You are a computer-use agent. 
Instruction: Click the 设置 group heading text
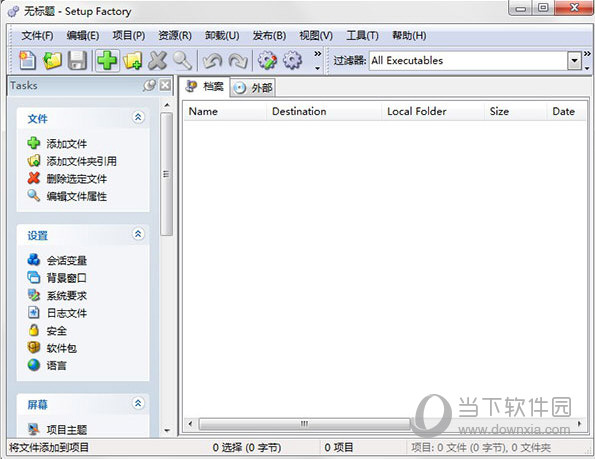point(38,235)
